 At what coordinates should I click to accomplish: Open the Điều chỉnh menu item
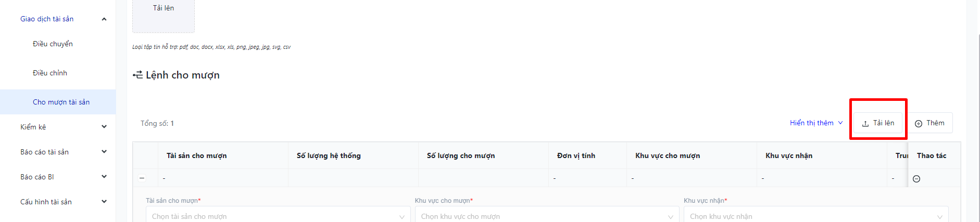pyautogui.click(x=50, y=73)
